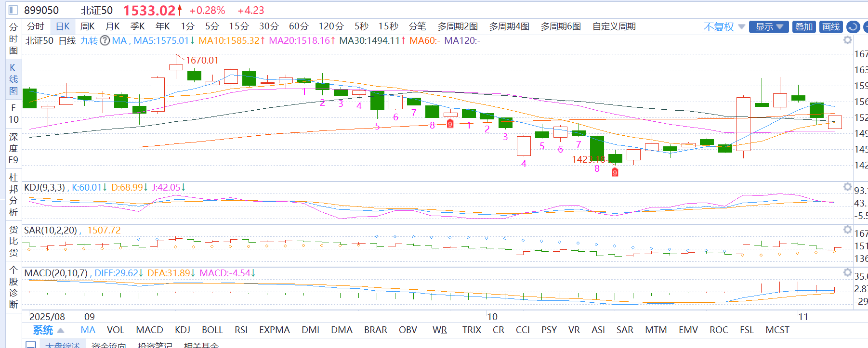Select the 60分 period
Screen dimensions: 868x348
(x=299, y=26)
